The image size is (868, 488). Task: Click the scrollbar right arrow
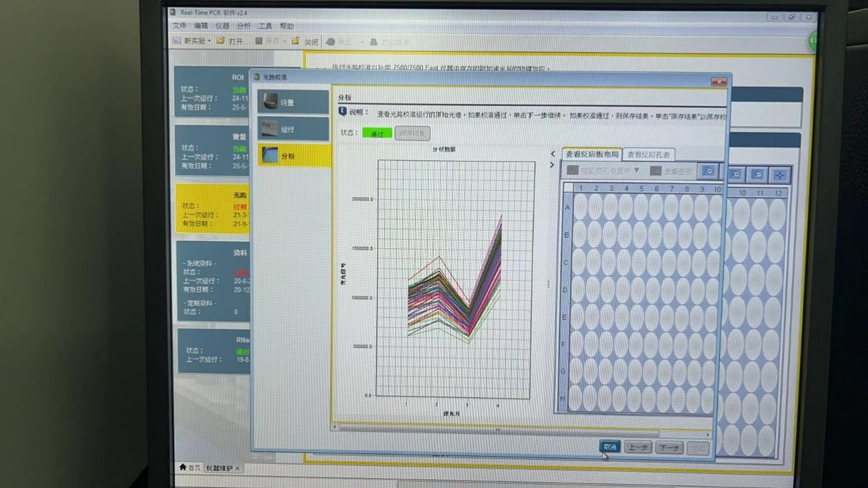click(x=708, y=435)
